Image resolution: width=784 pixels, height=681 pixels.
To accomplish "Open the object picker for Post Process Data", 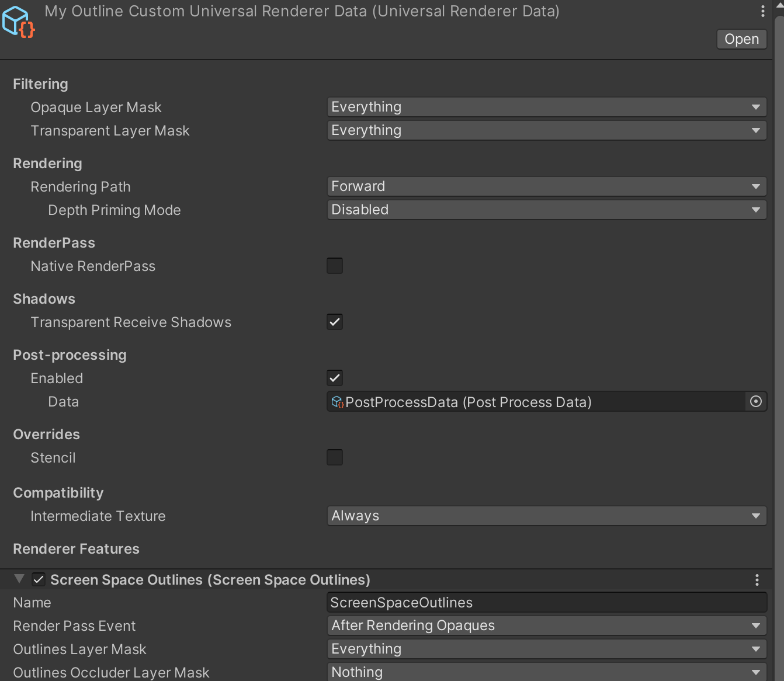I will coord(755,401).
